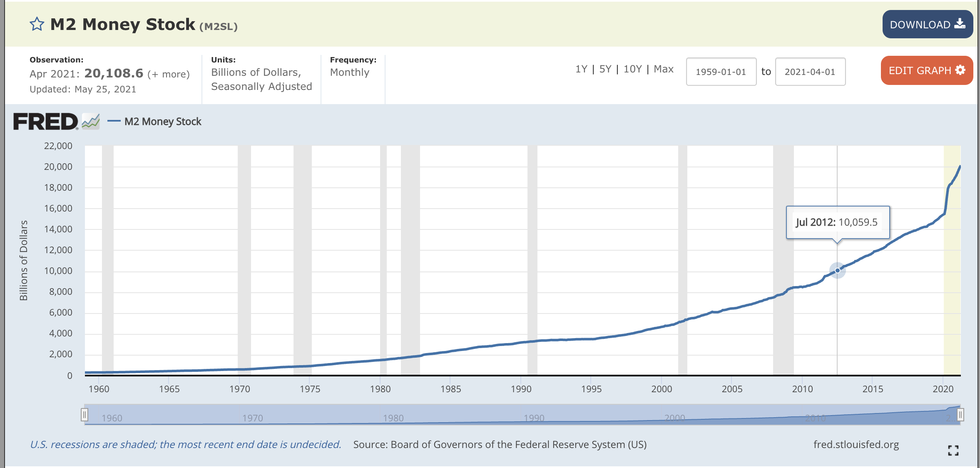Click the FRED chart icon beside logo
Screen dimensions: 980x468
(x=91, y=122)
